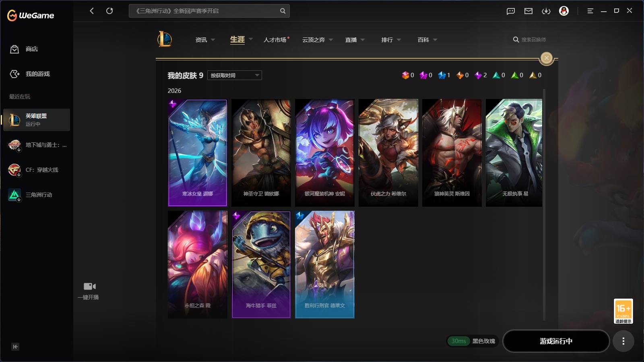This screenshot has width=644, height=362.
Task: Open the WeGame main menu icon
Action: 590,11
